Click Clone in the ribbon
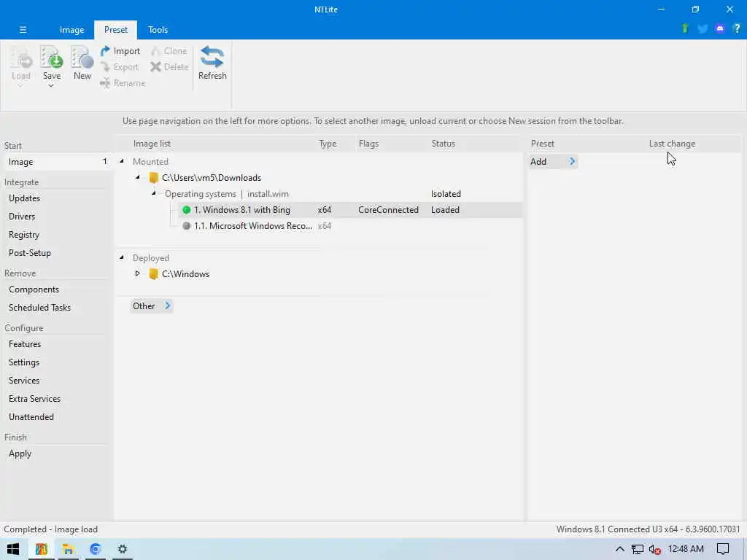The image size is (747, 560). point(169,51)
